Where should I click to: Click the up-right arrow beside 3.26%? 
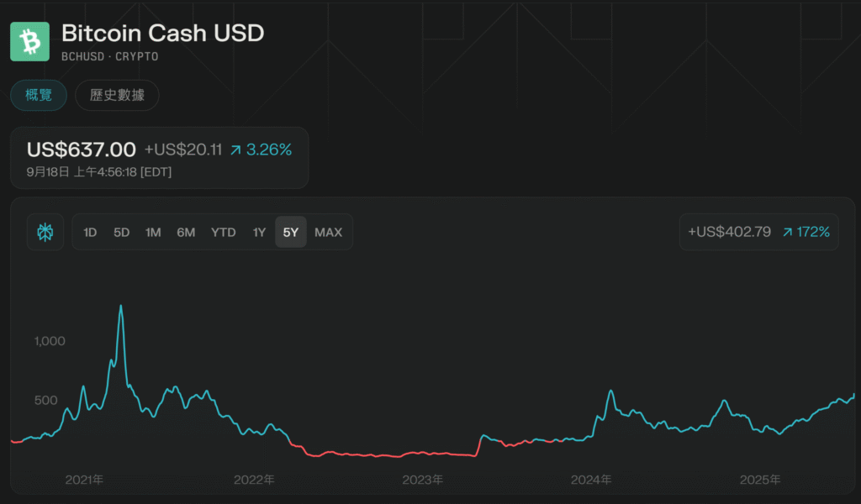(236, 150)
